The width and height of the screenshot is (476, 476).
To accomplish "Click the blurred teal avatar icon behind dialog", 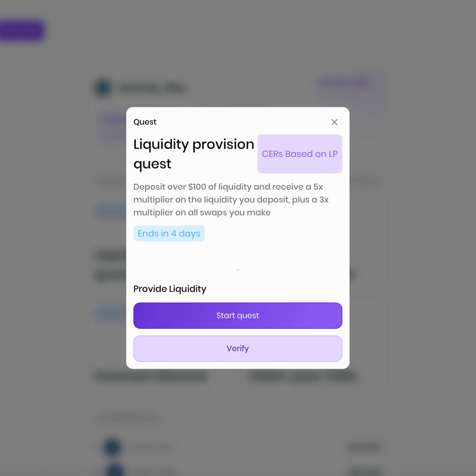I will pos(103,88).
